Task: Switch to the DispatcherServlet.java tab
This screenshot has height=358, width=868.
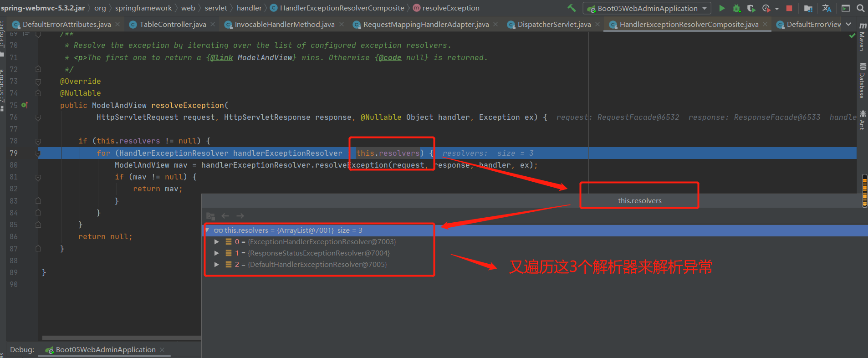Action: click(554, 25)
